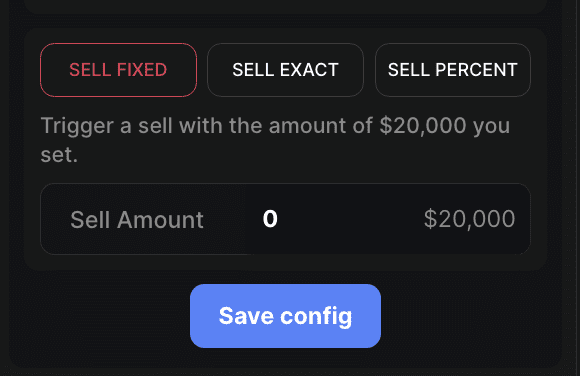This screenshot has height=376, width=580.
Task: Set the amount to the $20,000 maximum
Action: (469, 219)
